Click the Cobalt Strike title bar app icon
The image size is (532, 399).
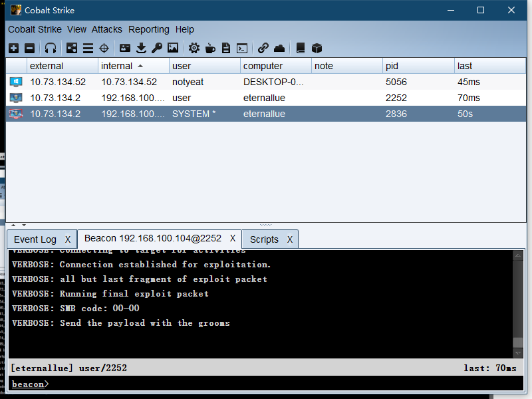click(15, 10)
